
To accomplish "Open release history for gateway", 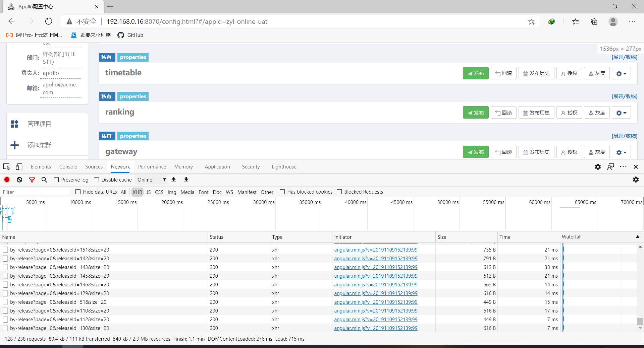I will (x=536, y=152).
